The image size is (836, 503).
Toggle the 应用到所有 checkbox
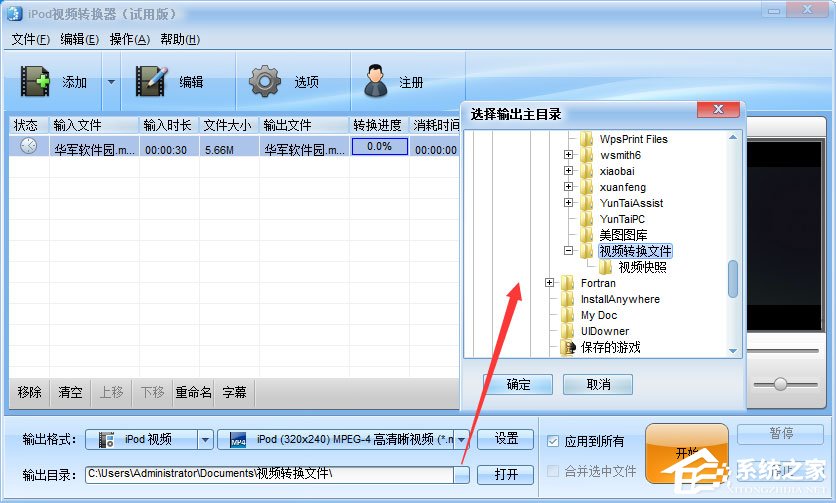553,441
